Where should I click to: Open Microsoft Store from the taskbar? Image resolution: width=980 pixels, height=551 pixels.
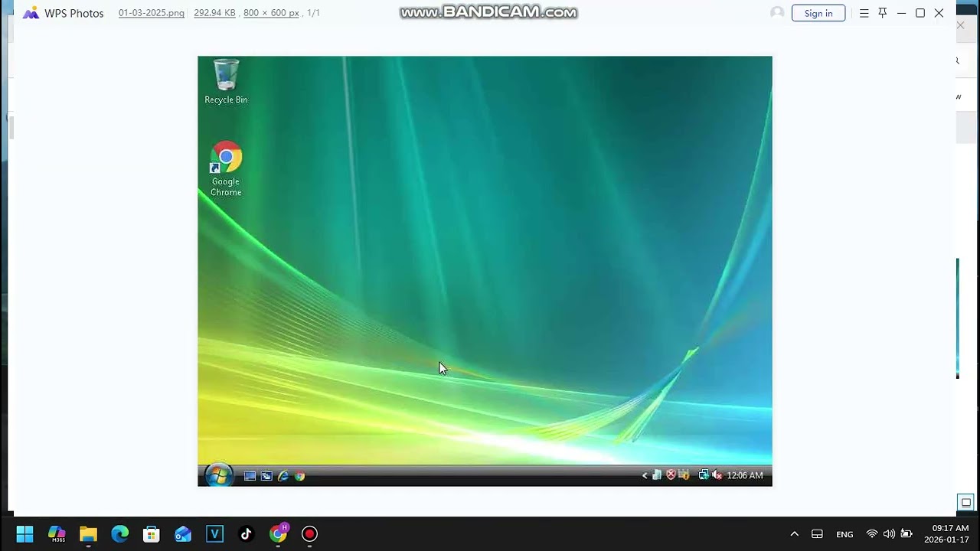coord(152,534)
